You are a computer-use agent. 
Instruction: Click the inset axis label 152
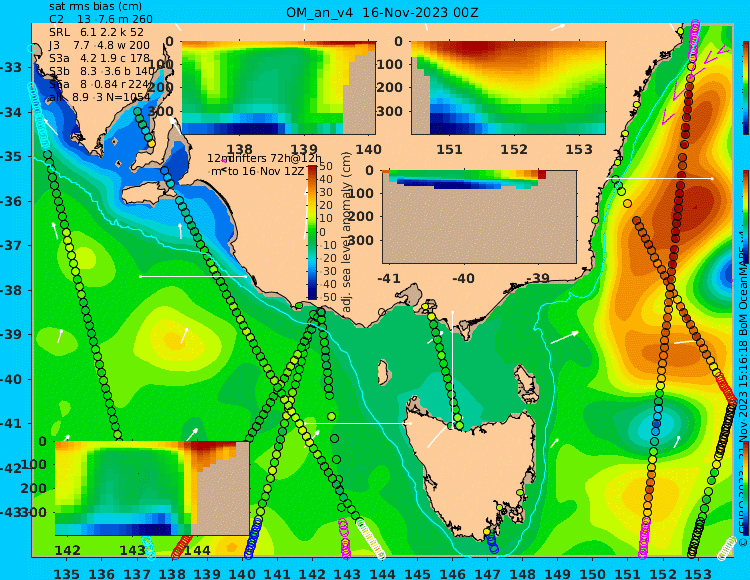coord(514,149)
